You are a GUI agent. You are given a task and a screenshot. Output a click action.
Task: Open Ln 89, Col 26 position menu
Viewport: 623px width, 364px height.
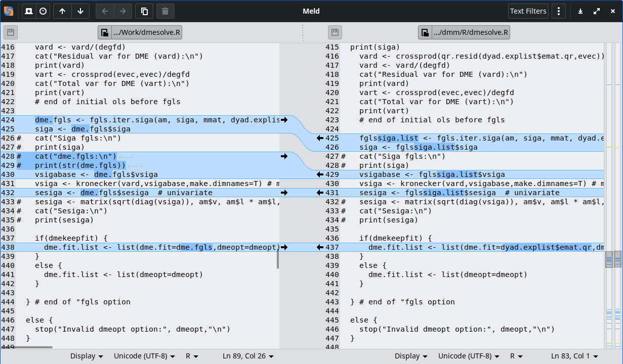tap(248, 356)
